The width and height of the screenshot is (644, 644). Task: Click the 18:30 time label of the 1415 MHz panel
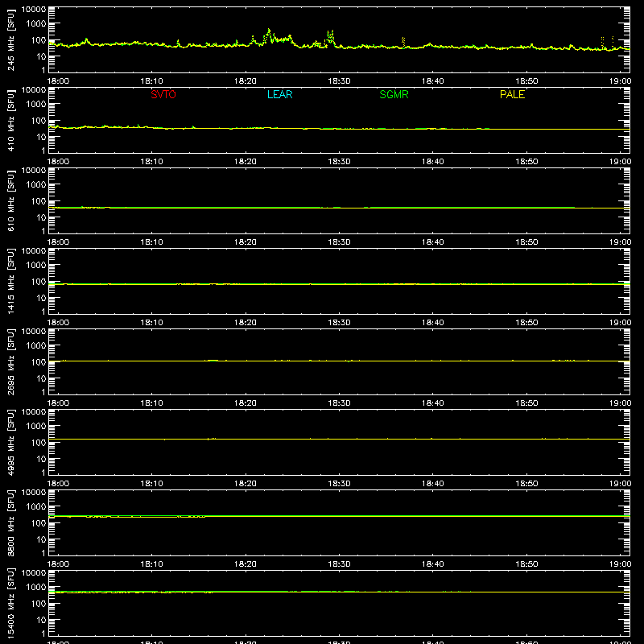[339, 323]
